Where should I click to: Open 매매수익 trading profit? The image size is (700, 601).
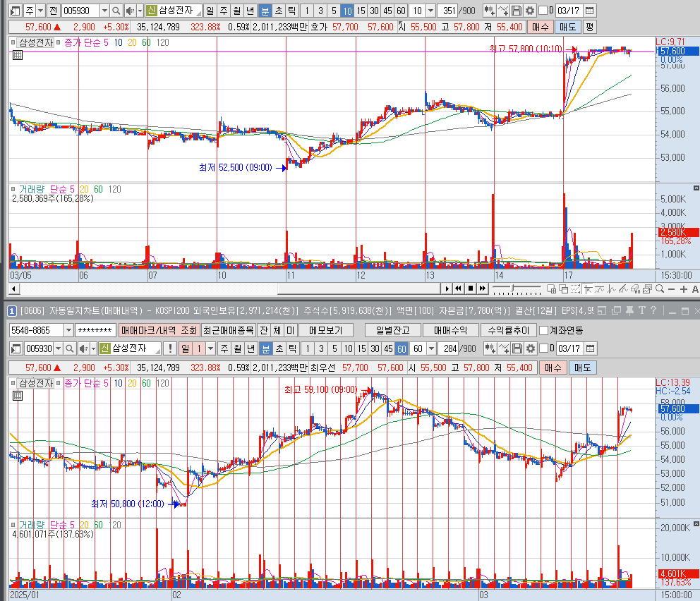(x=450, y=330)
